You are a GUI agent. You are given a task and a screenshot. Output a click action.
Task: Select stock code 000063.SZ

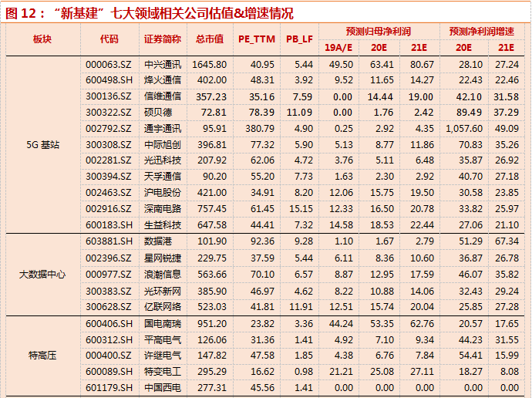point(109,64)
